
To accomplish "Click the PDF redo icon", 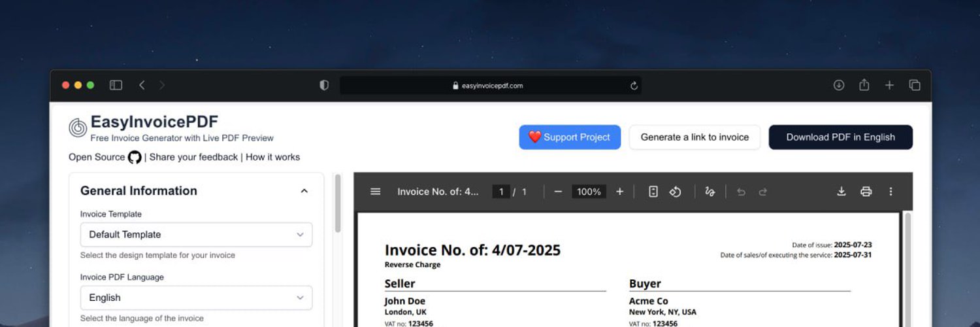I will [x=762, y=192].
